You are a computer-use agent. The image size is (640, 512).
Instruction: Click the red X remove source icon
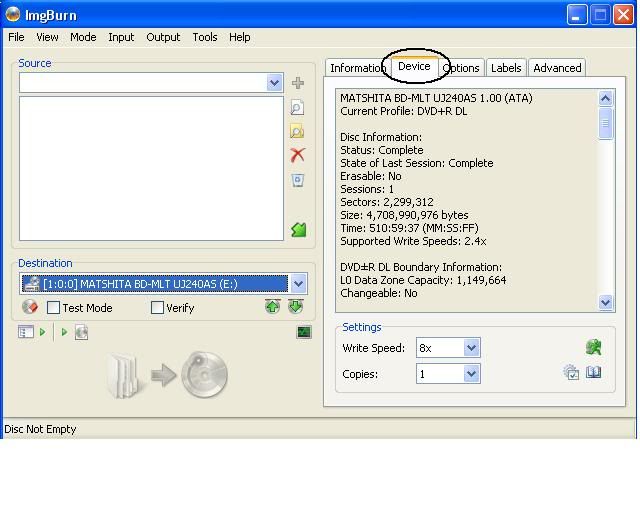point(297,155)
